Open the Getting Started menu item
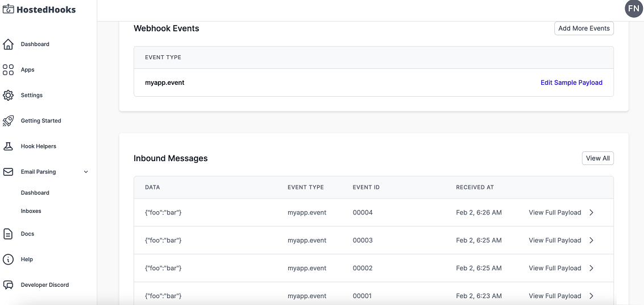Viewport: 644px width, 305px height. pyautogui.click(x=41, y=121)
